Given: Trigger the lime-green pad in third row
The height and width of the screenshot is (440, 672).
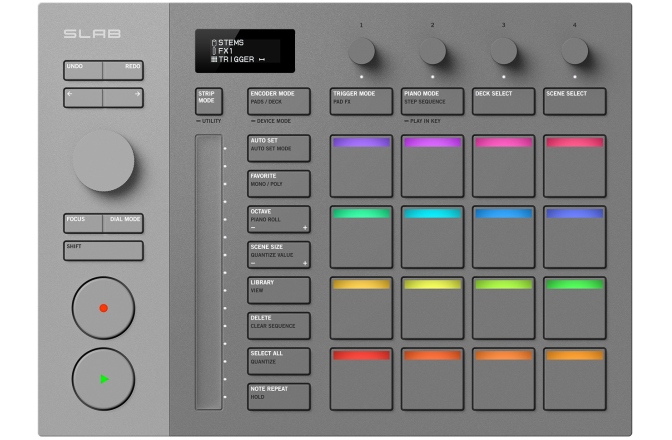Looking at the screenshot, I should [x=504, y=308].
